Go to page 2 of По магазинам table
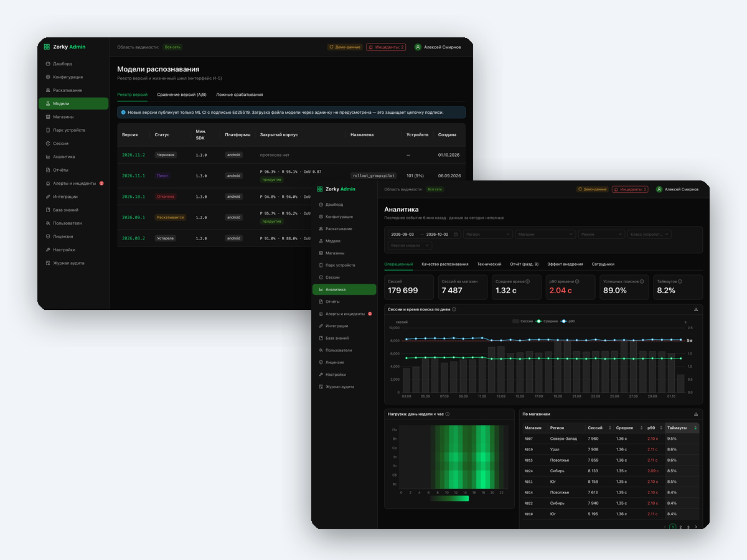This screenshot has height=560, width=747. (680, 527)
